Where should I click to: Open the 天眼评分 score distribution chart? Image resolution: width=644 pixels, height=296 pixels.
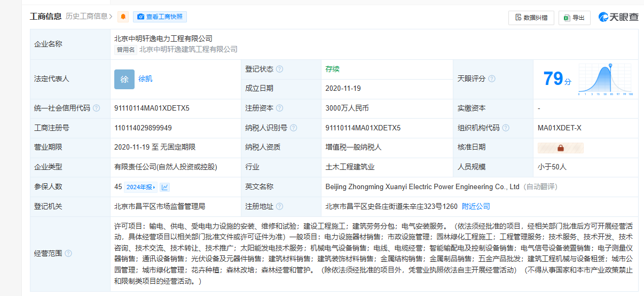coord(606,79)
